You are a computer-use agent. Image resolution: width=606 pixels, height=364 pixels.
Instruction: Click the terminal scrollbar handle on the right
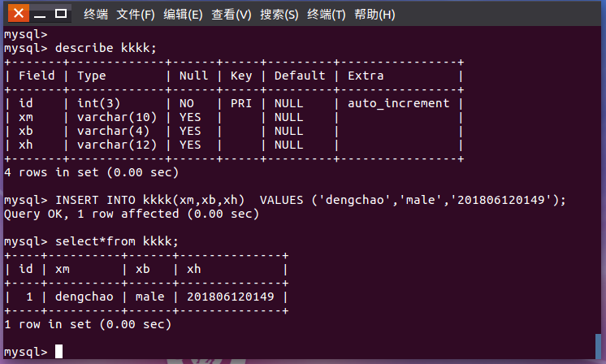pyautogui.click(x=598, y=346)
